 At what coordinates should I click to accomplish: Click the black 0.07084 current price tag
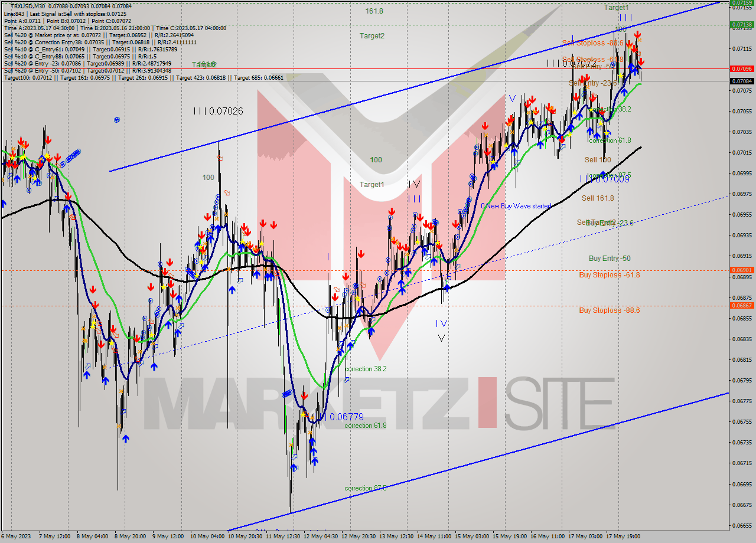coord(742,81)
